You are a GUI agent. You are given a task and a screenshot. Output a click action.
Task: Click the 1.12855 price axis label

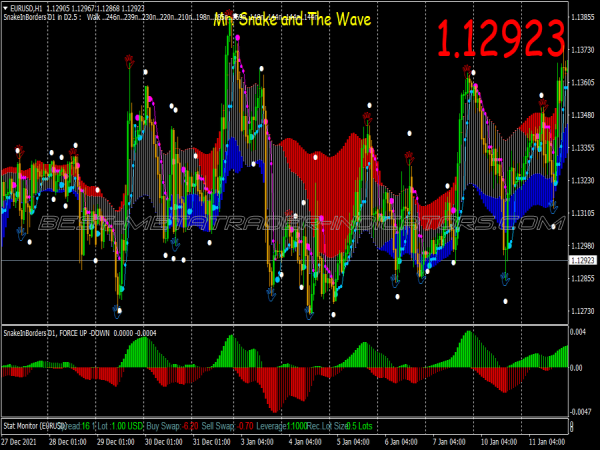[583, 278]
